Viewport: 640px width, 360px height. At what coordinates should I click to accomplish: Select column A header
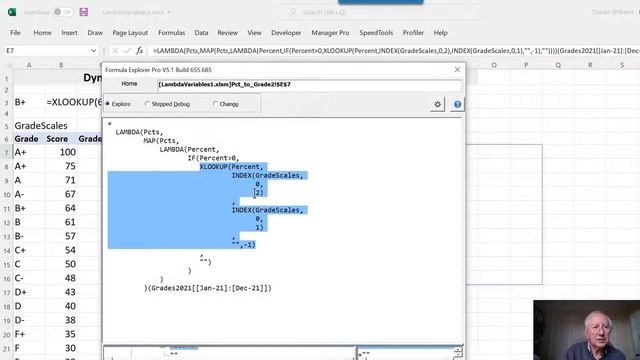pyautogui.click(x=29, y=65)
